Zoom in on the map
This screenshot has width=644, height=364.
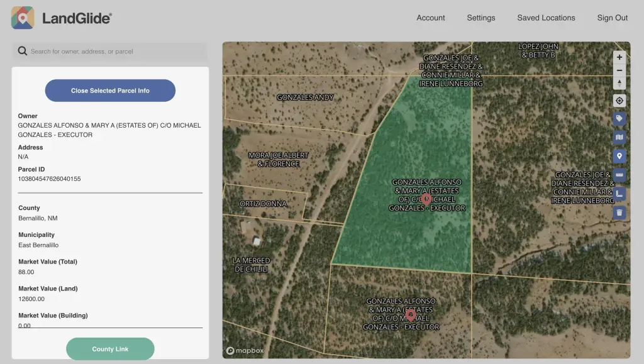(x=619, y=57)
